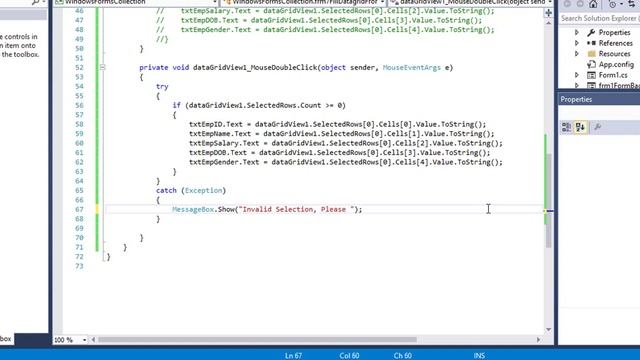Click the horizontal scroll left arrow
Viewport: 640px width, 360px height.
tap(93, 340)
